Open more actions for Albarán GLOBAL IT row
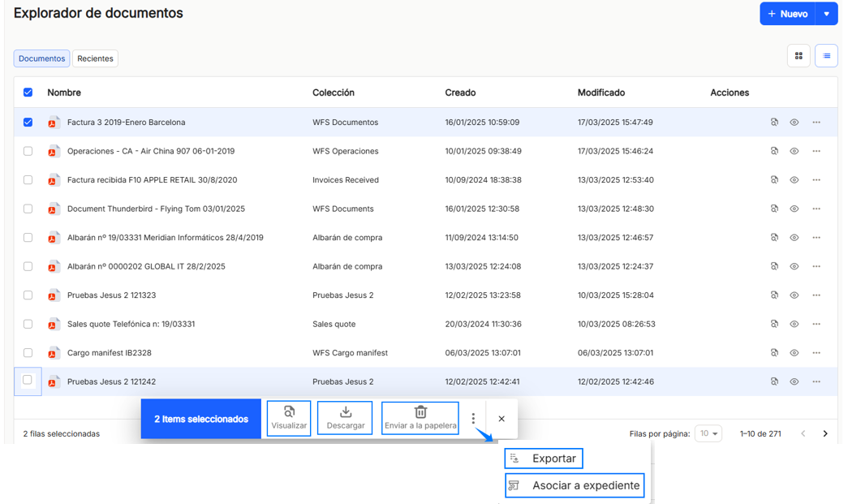The width and height of the screenshot is (848, 504). click(x=816, y=266)
